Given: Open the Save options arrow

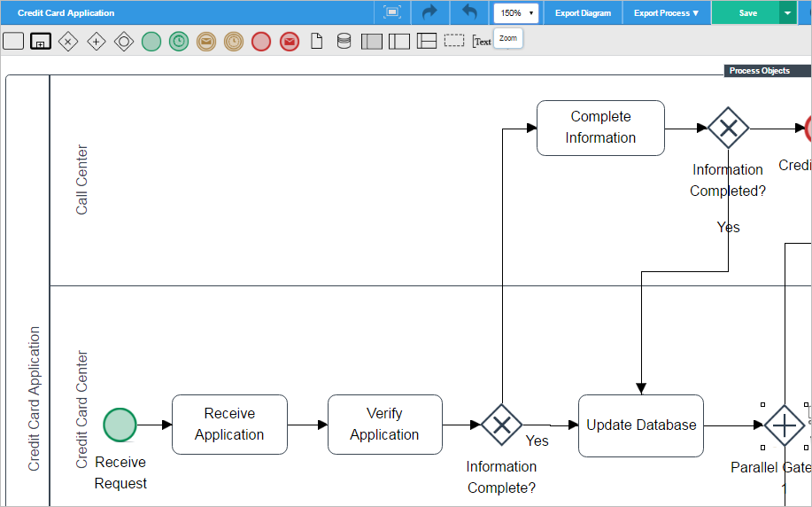Looking at the screenshot, I should point(787,13).
